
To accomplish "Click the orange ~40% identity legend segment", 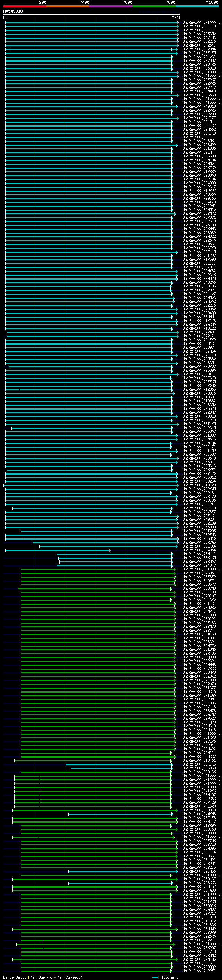I will (68, 6).
